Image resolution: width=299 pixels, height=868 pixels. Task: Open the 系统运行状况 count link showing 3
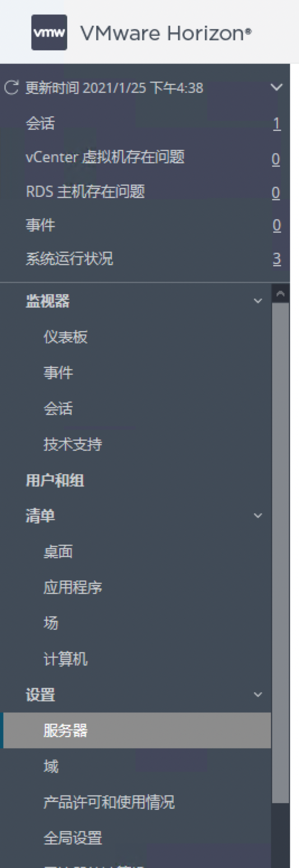[277, 260]
